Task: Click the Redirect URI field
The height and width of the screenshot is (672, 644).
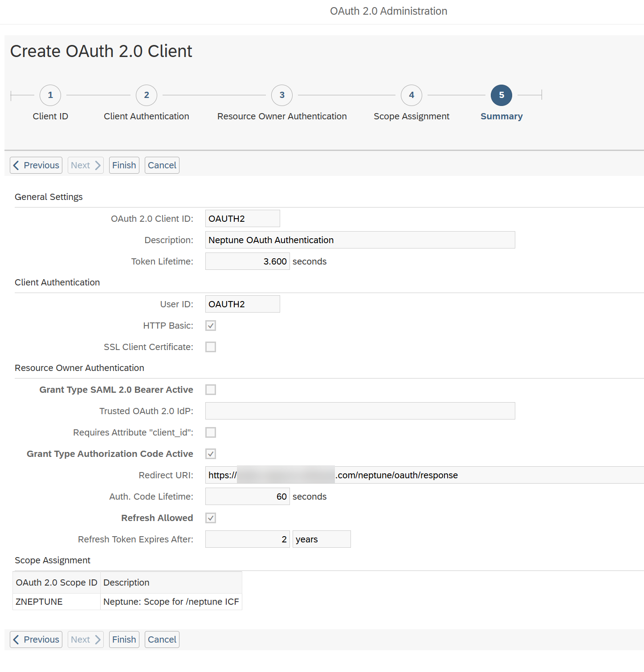Action: [401, 475]
